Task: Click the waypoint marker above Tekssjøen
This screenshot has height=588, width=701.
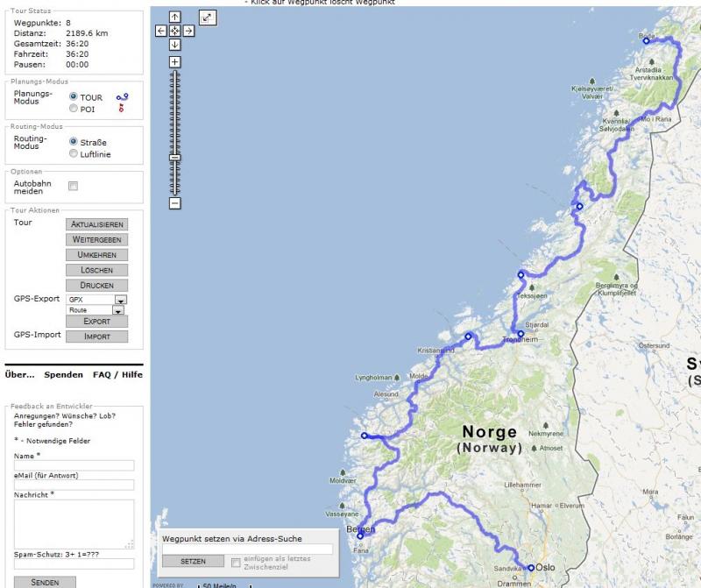Action: pos(520,274)
